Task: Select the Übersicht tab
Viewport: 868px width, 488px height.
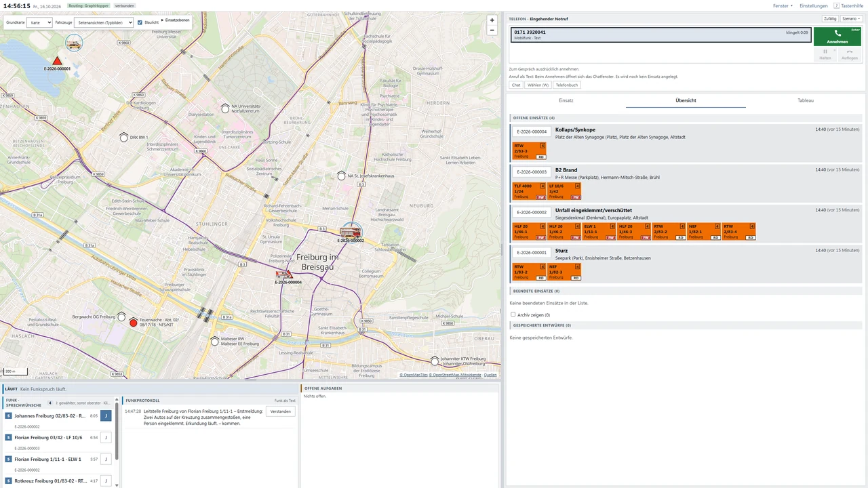Action: coord(686,100)
